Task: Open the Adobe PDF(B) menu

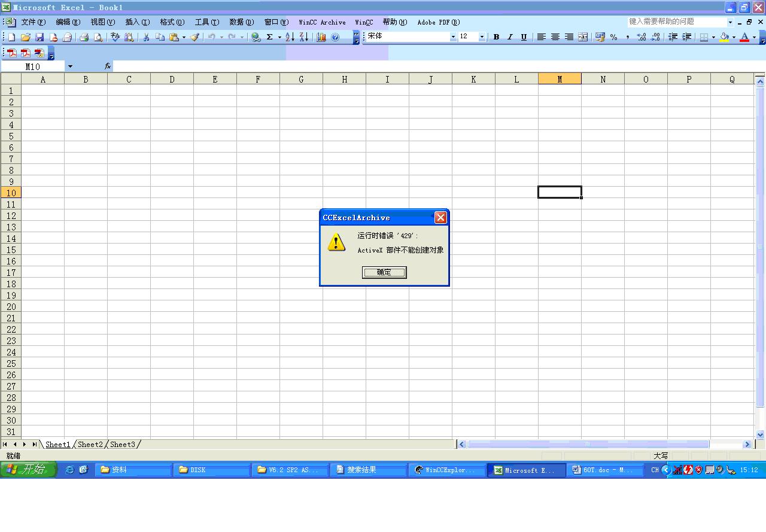Action: pyautogui.click(x=439, y=22)
